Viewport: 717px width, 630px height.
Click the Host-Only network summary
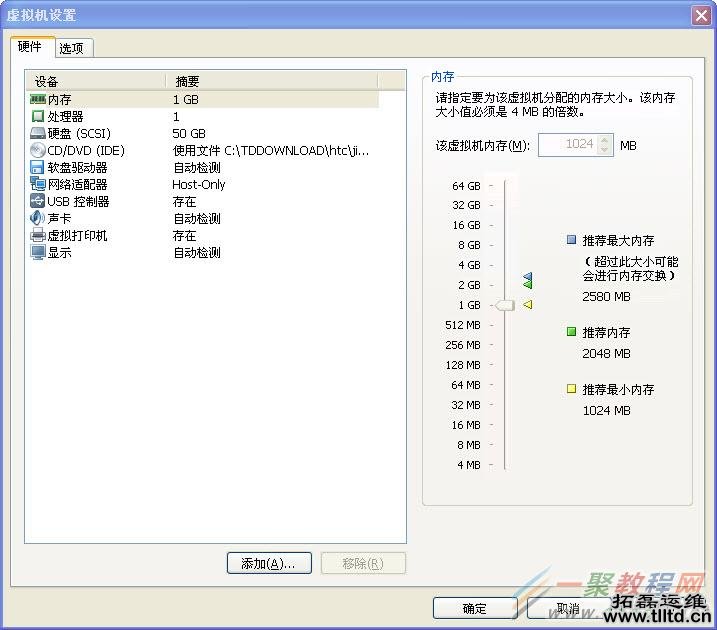click(199, 184)
